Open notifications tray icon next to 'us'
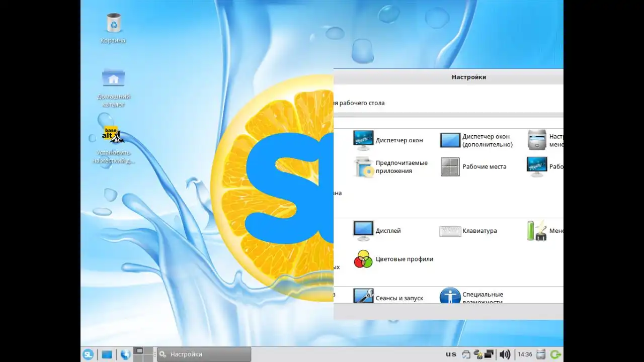 tap(466, 354)
